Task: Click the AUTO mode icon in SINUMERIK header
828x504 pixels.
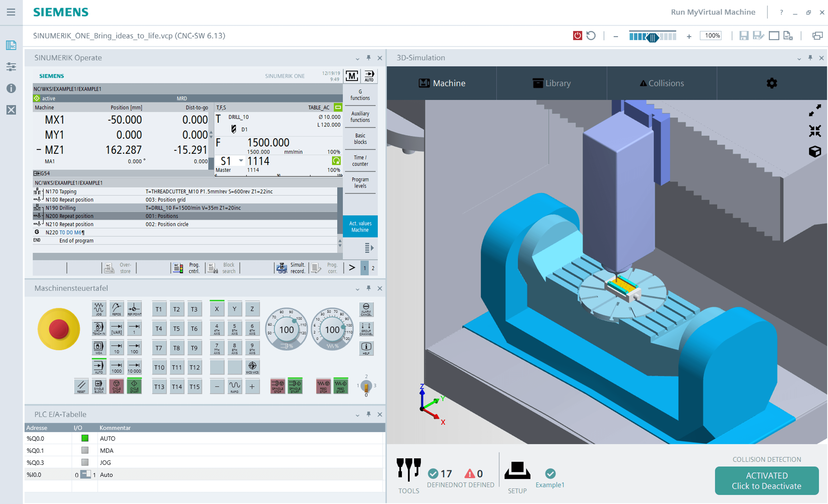Action: tap(369, 76)
